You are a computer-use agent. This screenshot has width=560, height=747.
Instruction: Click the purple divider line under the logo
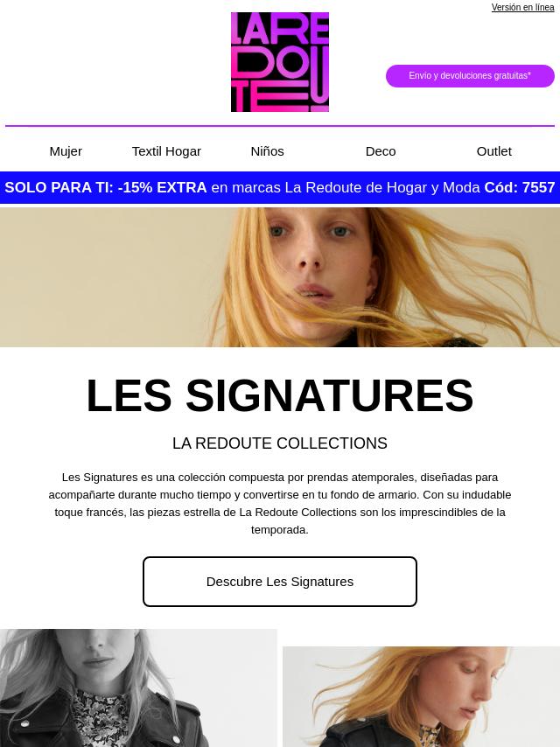coord(280,126)
